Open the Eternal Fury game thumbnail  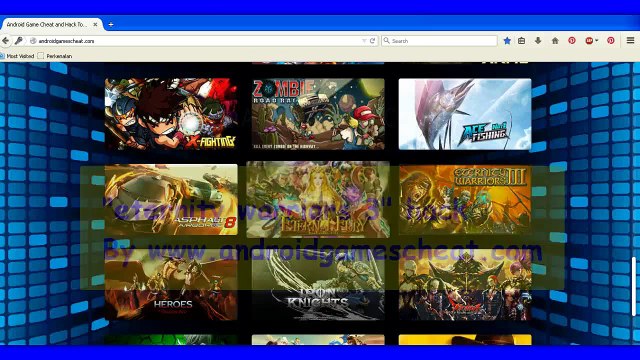[x=318, y=200]
